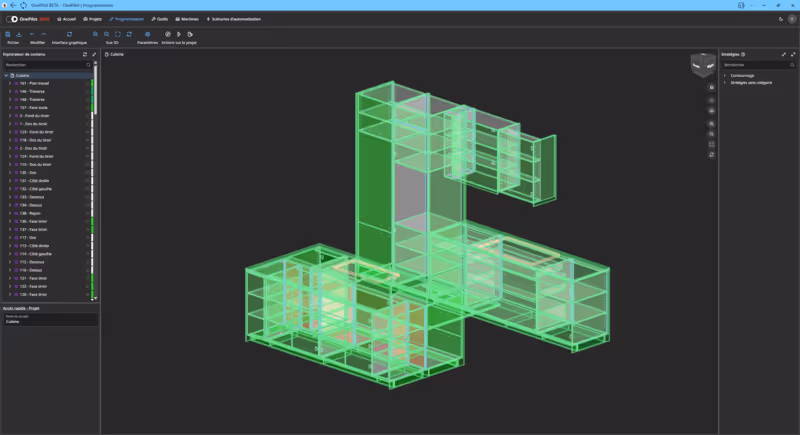Click the back arrow in the title bar
The height and width of the screenshot is (435, 800).
13,5
